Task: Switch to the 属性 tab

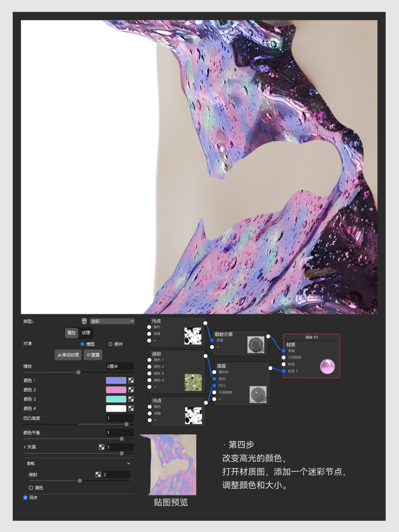Action: [x=72, y=333]
